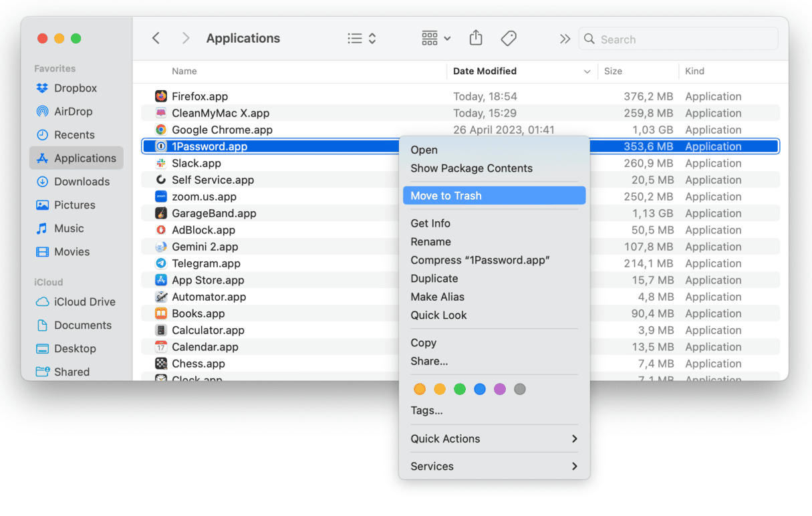Click the Search field
Viewport: 812px width, 516px height.
click(685, 39)
